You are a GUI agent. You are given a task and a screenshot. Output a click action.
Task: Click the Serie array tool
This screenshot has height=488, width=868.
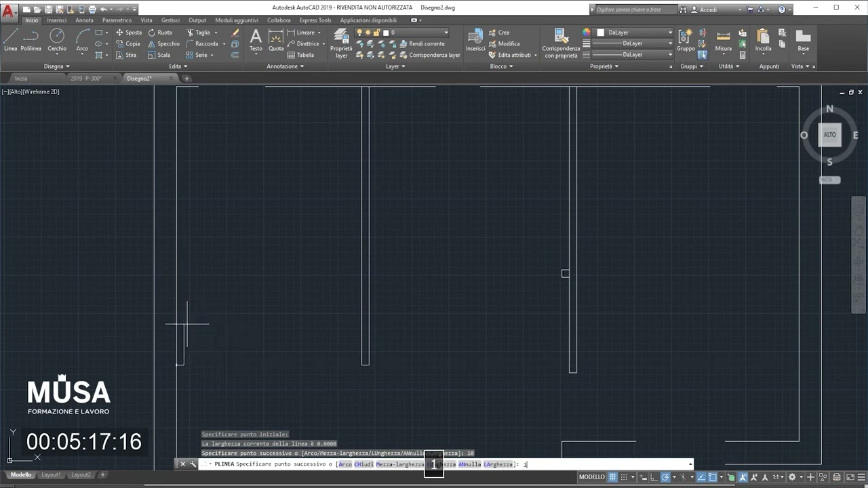(x=197, y=55)
